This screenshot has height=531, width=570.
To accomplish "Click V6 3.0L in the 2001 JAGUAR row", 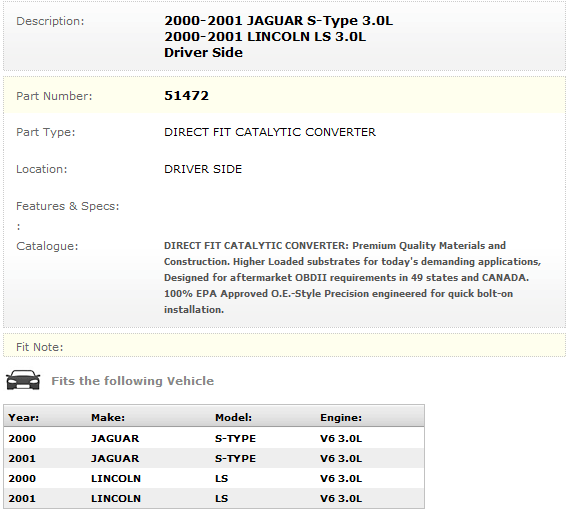I will [341, 458].
